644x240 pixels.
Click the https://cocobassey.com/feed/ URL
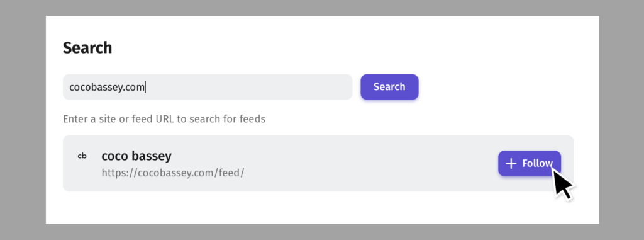click(173, 173)
